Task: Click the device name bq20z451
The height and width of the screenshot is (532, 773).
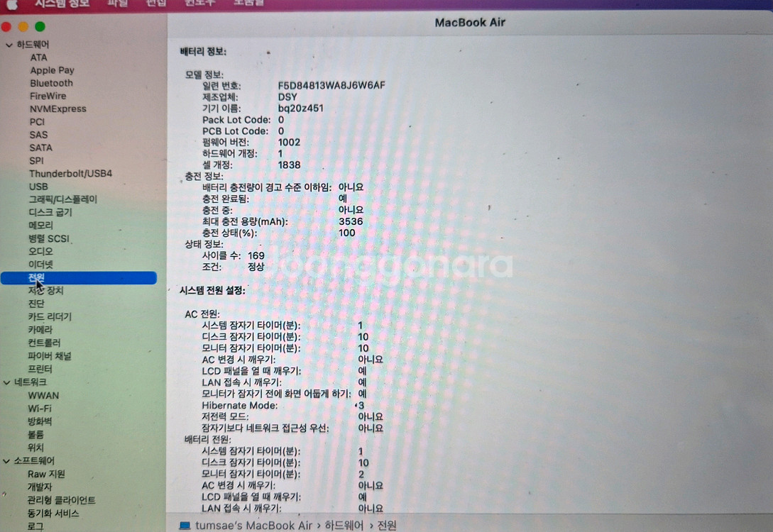Action: pos(301,108)
